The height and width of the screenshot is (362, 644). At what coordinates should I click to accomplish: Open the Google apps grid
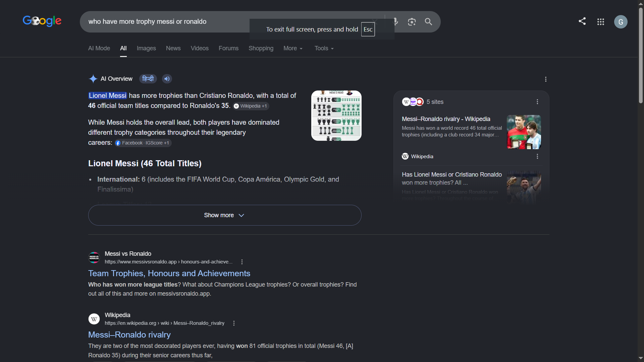601,22
